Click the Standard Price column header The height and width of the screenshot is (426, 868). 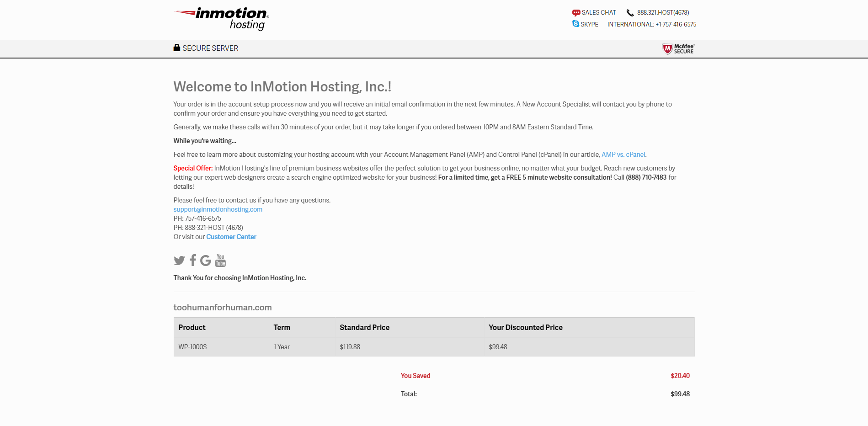tap(365, 327)
